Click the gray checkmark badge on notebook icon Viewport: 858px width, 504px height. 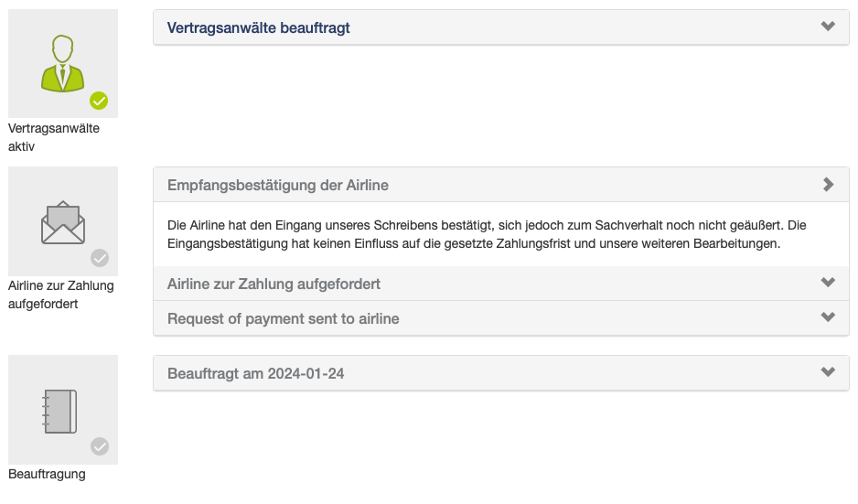(x=100, y=446)
